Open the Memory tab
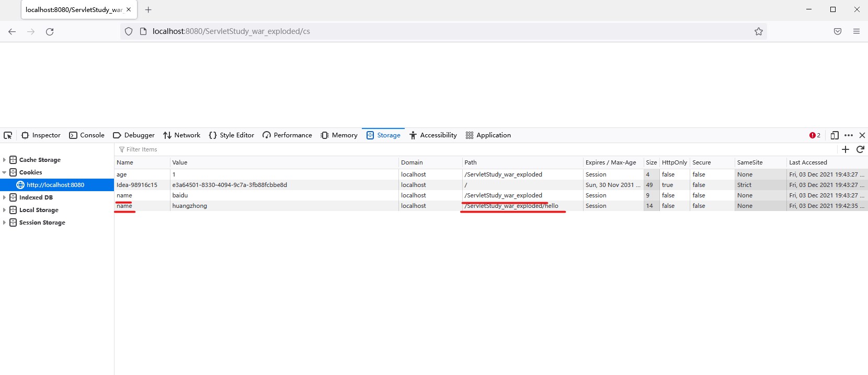This screenshot has height=375, width=868. pos(339,135)
